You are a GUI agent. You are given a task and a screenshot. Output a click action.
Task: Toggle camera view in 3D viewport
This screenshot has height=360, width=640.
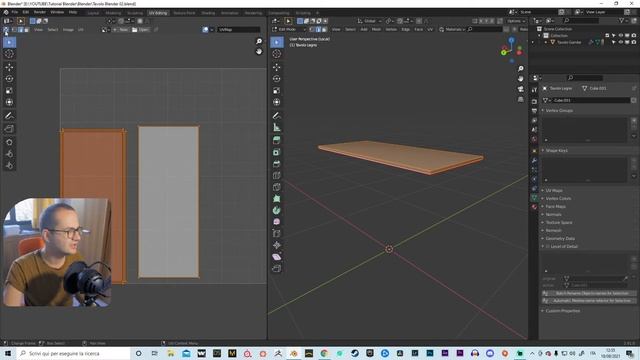coord(520,89)
